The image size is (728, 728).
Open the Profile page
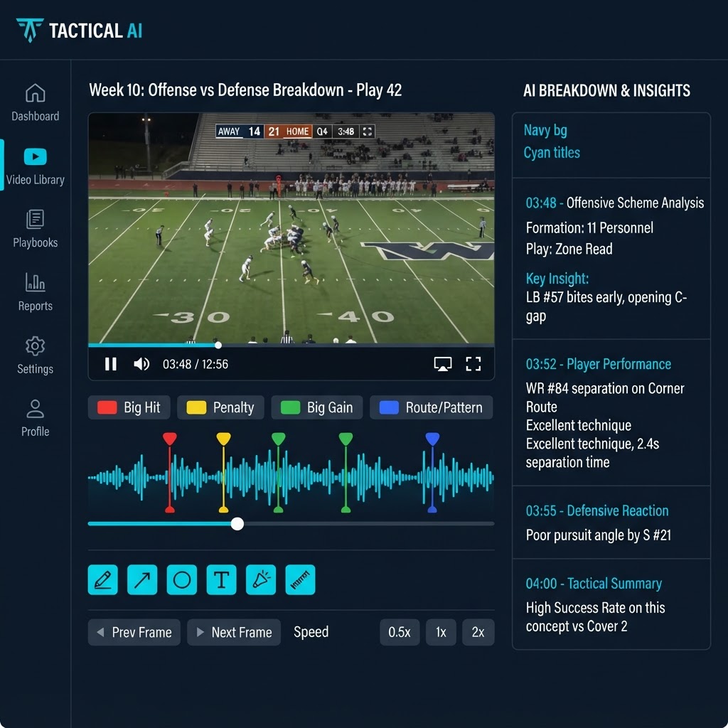tap(36, 418)
